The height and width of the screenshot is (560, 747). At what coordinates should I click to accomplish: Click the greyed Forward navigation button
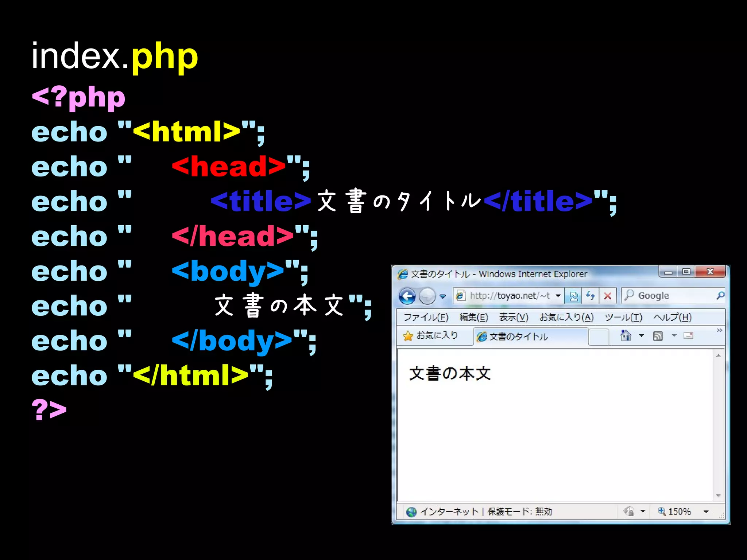coord(427,296)
